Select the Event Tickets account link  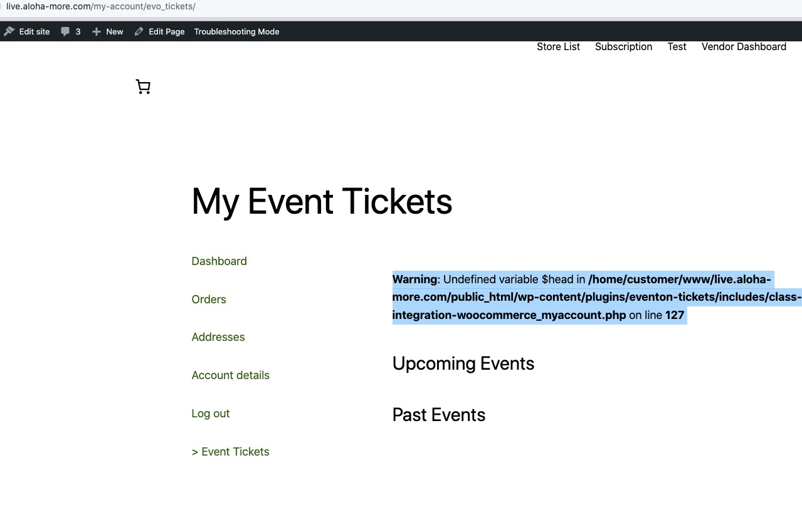point(230,452)
